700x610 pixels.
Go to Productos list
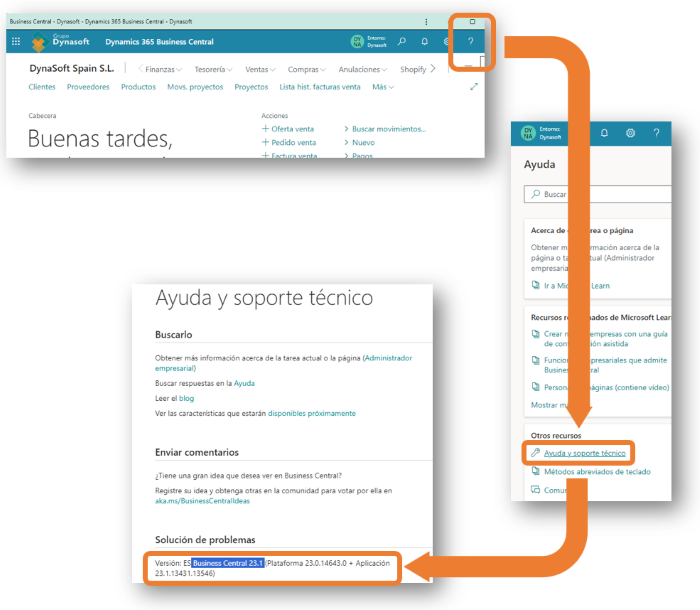coord(138,87)
